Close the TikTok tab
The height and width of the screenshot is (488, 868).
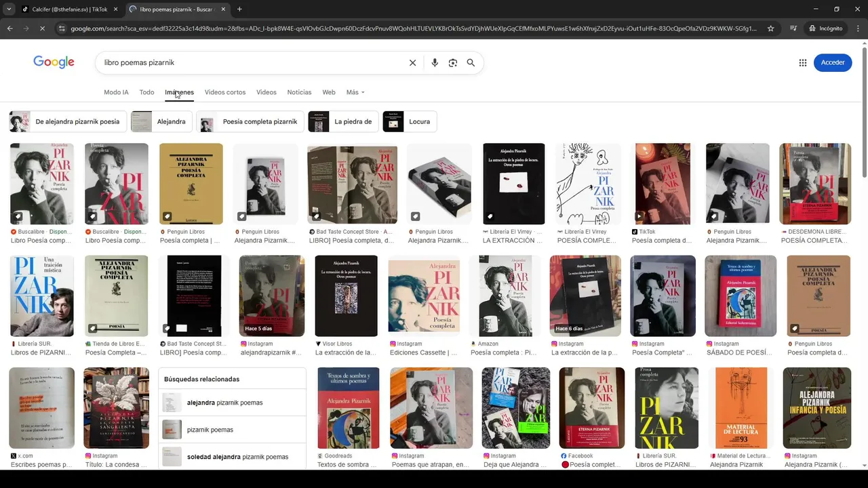pos(115,9)
